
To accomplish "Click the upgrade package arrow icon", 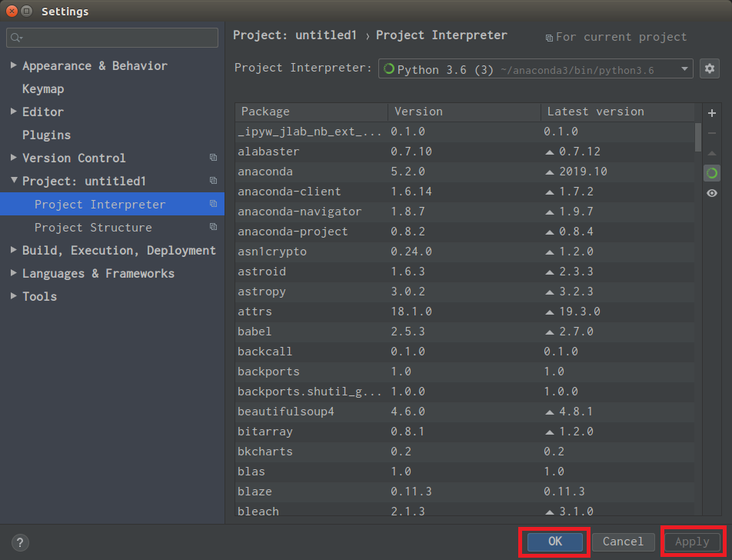I will click(711, 153).
